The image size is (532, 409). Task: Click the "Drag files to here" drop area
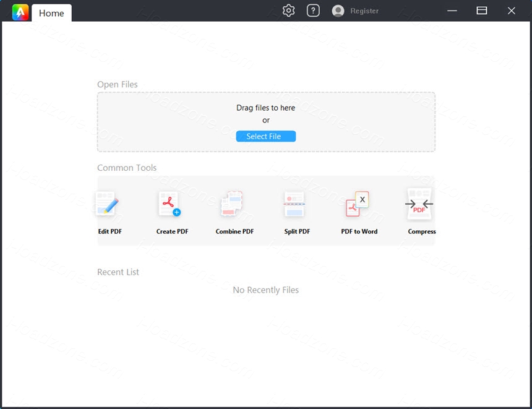(x=266, y=122)
